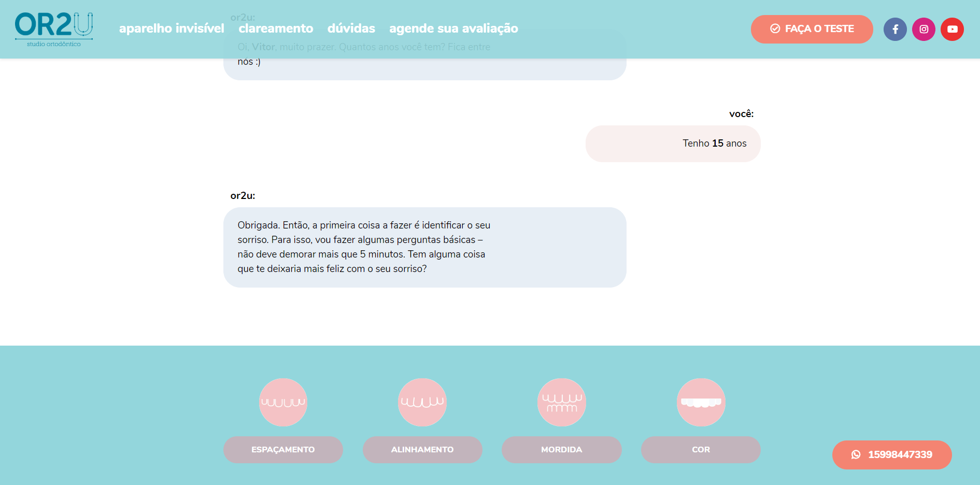Select the ESPAÇAMENTO teeth icon
The width and height of the screenshot is (980, 485).
click(283, 402)
